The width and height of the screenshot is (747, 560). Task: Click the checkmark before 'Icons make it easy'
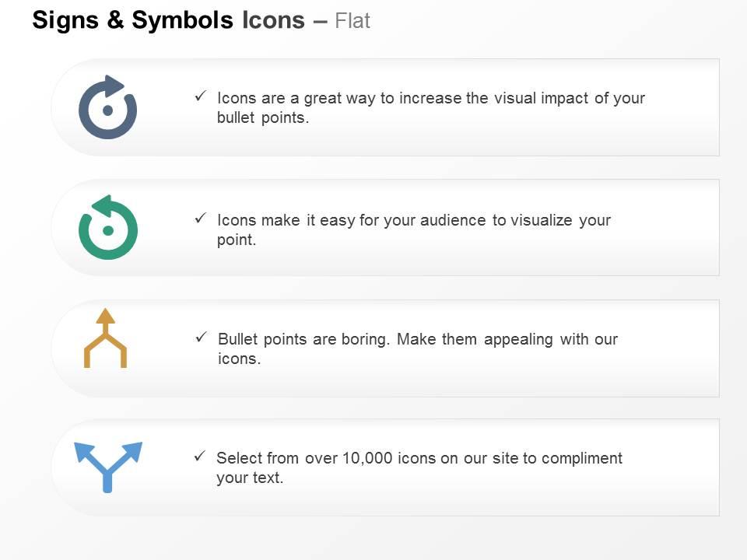pyautogui.click(x=201, y=218)
